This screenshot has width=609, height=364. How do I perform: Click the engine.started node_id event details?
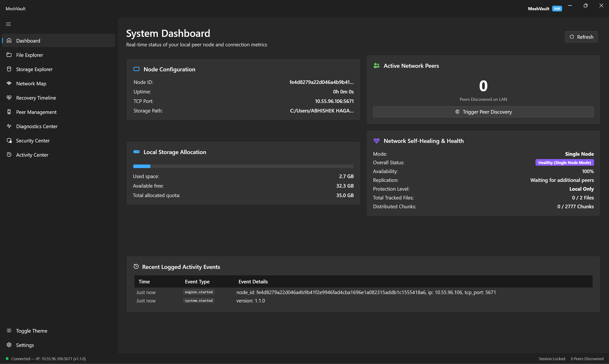(366, 292)
